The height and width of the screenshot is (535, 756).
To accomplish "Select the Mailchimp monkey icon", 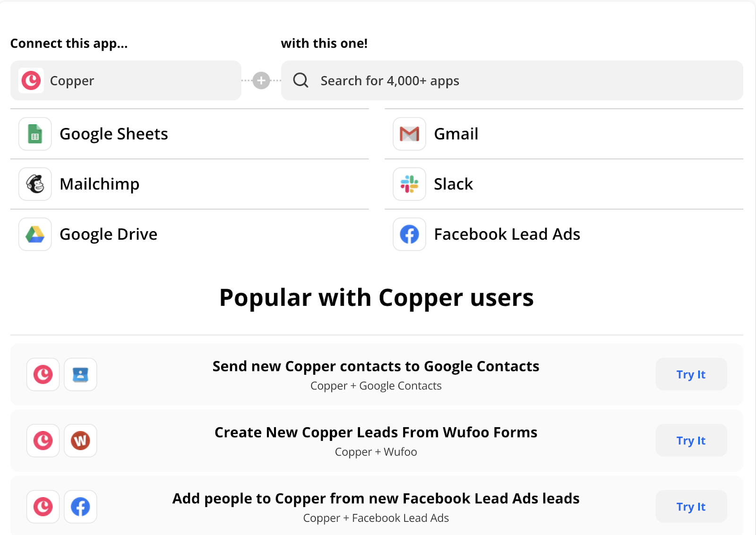I will (35, 184).
